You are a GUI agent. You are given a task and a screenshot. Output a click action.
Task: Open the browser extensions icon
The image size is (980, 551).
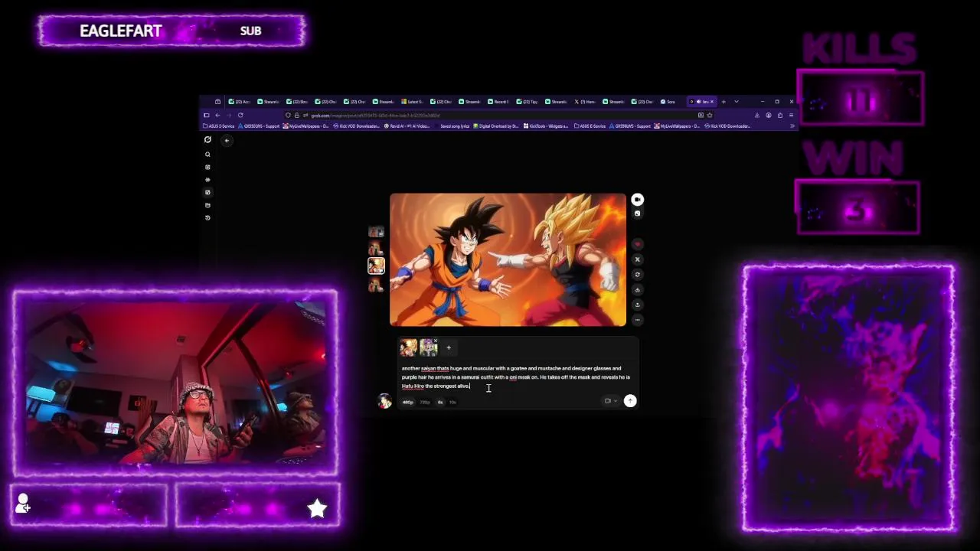pyautogui.click(x=780, y=116)
